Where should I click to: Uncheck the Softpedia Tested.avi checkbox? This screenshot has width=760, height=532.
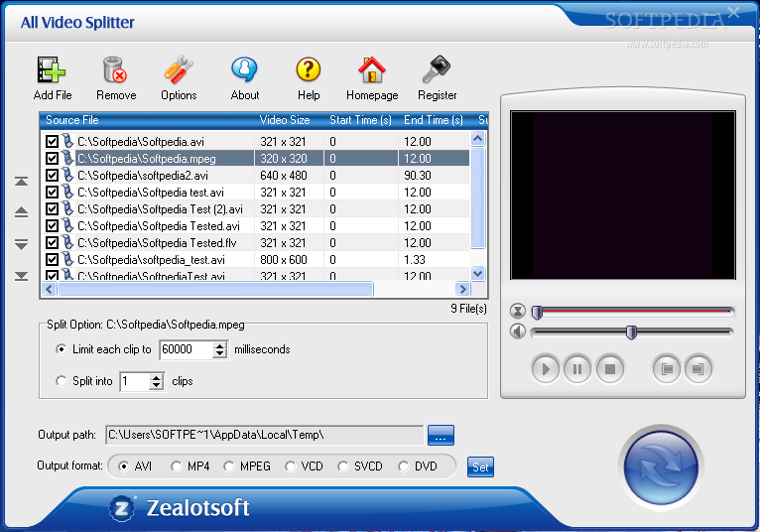(52, 226)
